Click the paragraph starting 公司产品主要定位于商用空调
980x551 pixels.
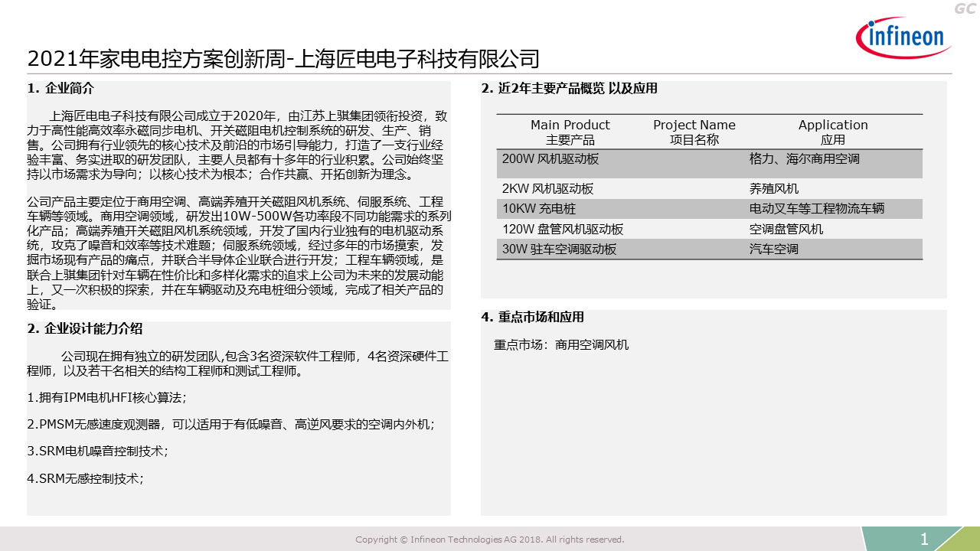coord(239,252)
